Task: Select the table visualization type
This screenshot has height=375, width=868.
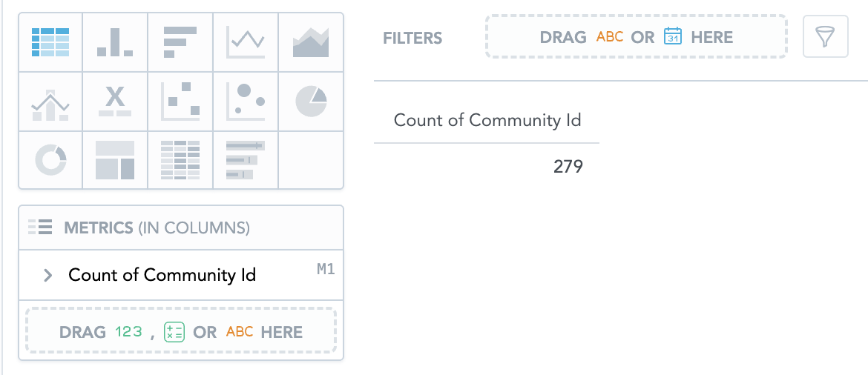Action: click(x=50, y=42)
